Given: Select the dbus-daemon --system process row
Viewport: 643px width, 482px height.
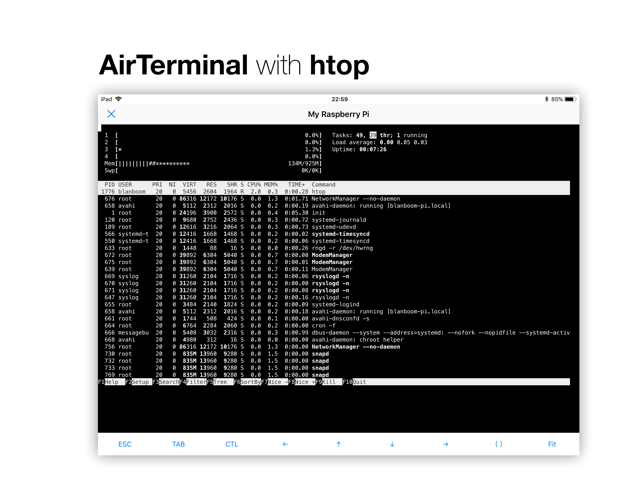Looking at the screenshot, I should 334,333.
